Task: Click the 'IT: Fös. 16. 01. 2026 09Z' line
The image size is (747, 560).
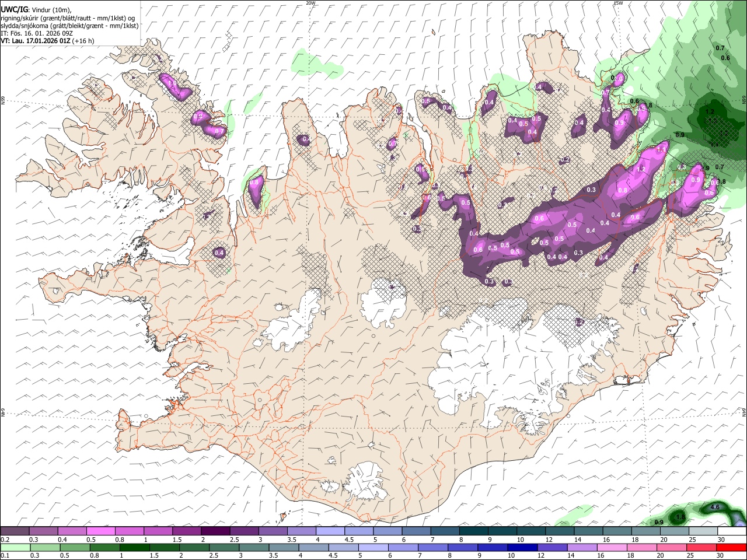Action: click(36, 33)
